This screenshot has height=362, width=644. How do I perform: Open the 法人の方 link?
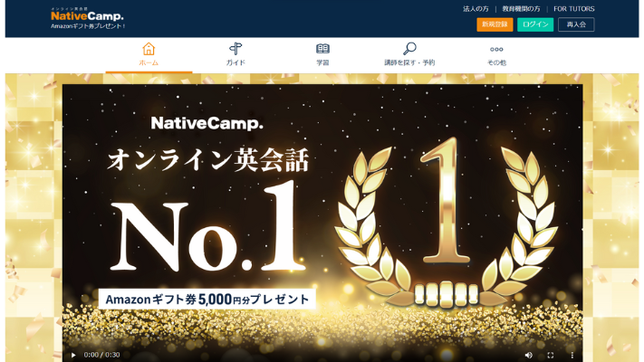476,9
